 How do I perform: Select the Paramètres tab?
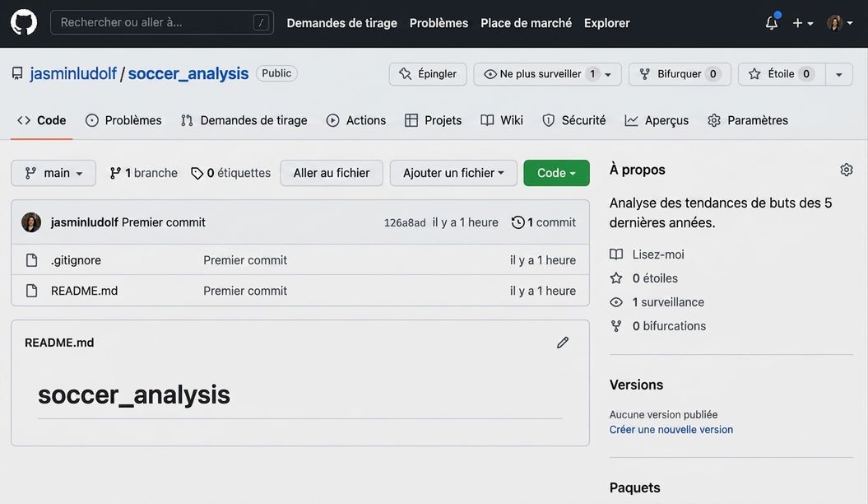747,120
